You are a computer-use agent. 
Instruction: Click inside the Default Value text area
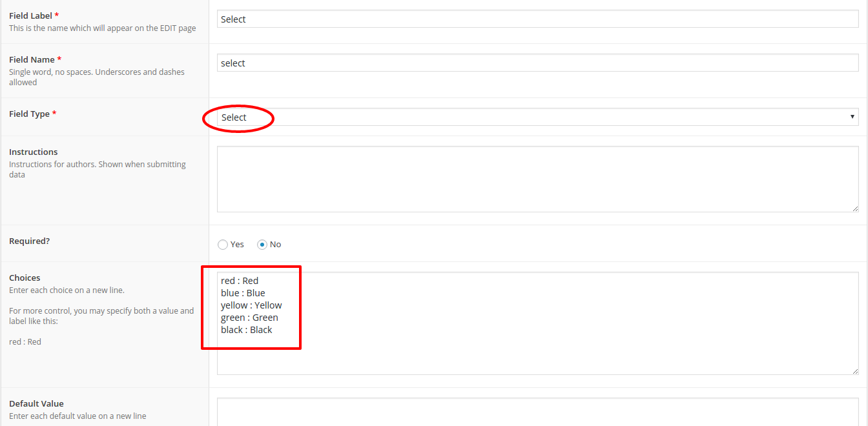point(537,412)
